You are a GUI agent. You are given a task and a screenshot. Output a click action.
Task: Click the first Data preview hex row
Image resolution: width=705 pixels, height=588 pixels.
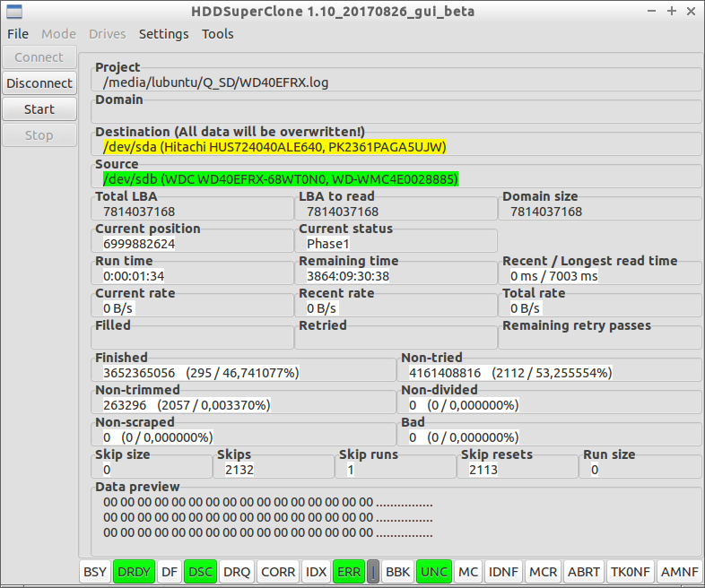tap(268, 502)
